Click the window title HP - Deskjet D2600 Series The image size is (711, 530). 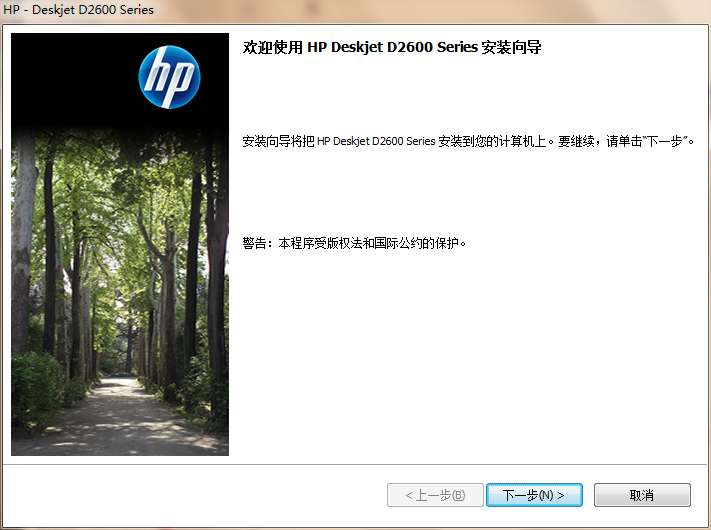click(78, 10)
